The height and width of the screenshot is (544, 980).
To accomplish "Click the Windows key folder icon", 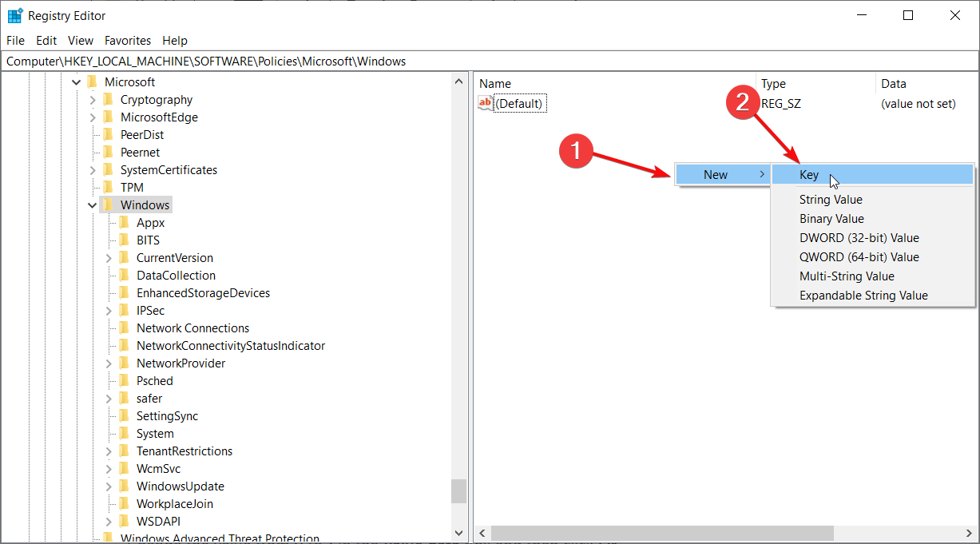I will [108, 205].
